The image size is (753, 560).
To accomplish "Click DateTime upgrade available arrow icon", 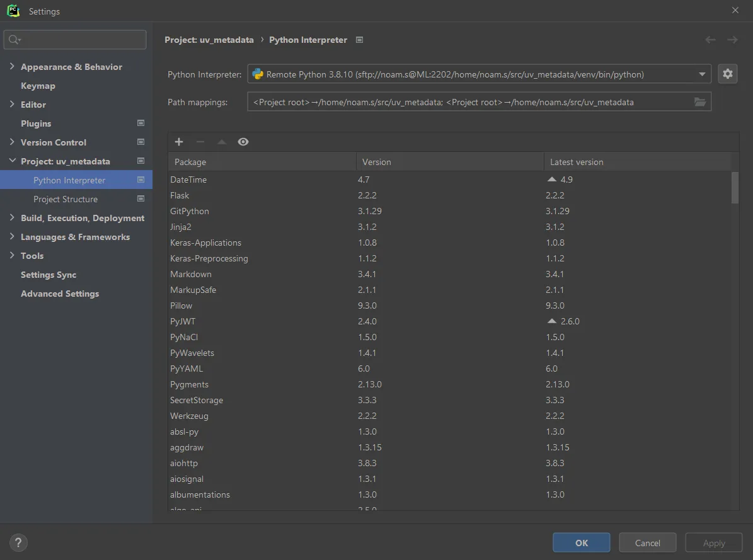I will click(x=552, y=179).
